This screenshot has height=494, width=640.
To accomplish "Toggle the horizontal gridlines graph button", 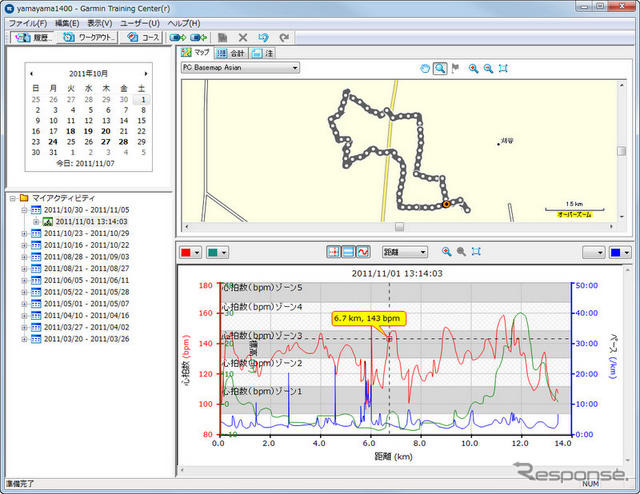I will (x=349, y=252).
